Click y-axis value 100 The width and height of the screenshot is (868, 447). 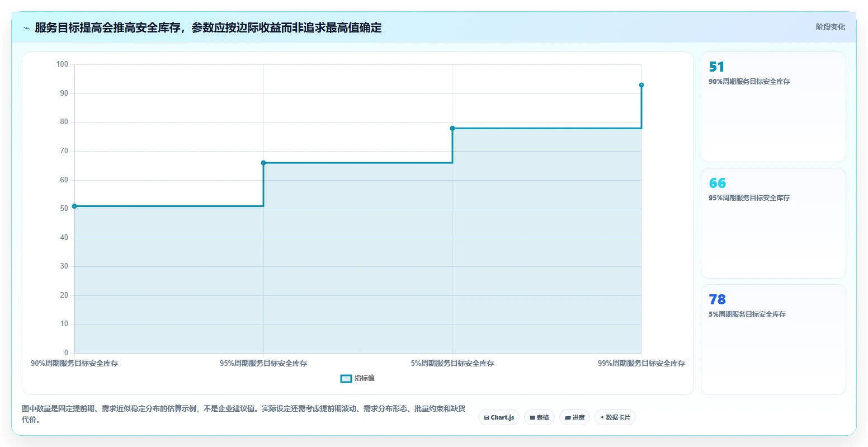coord(62,64)
